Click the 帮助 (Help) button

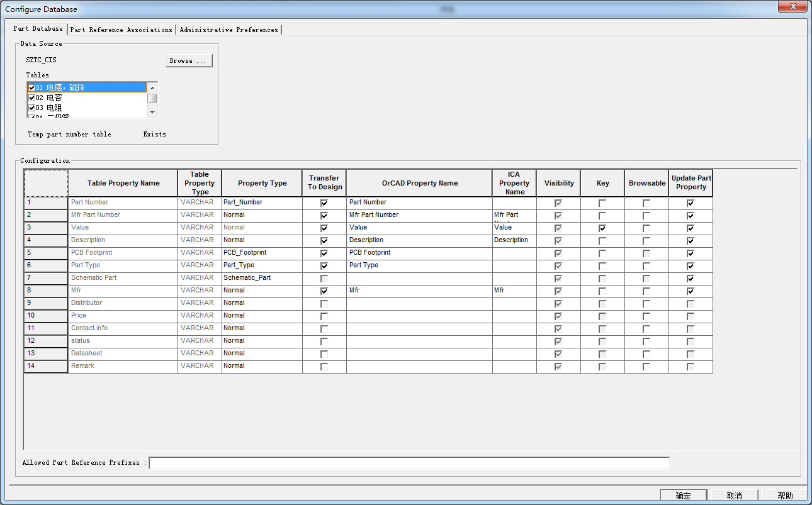tap(784, 496)
